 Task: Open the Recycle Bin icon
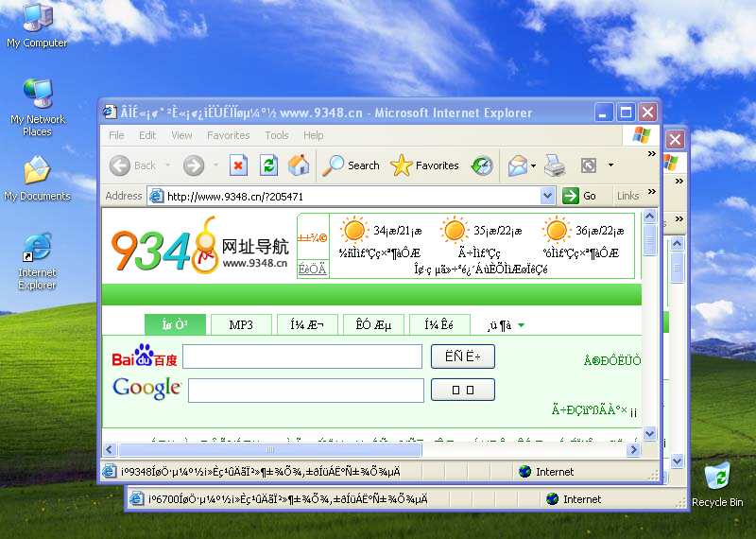(x=717, y=485)
